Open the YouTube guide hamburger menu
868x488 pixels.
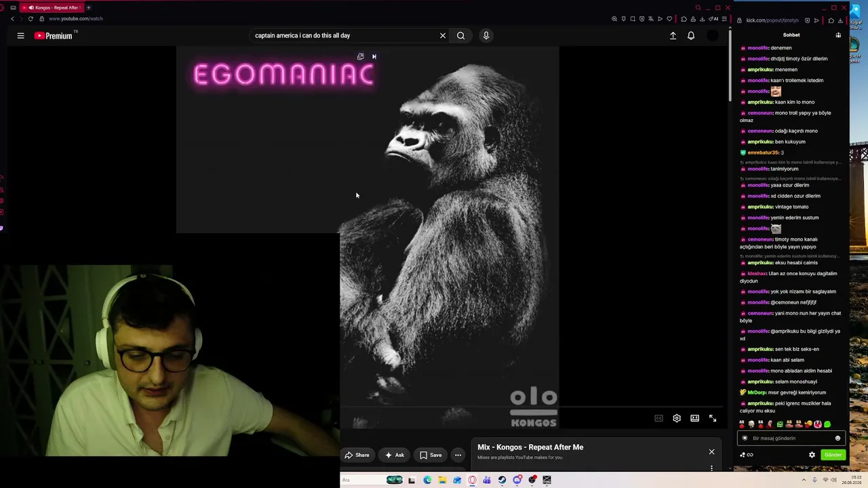[20, 35]
